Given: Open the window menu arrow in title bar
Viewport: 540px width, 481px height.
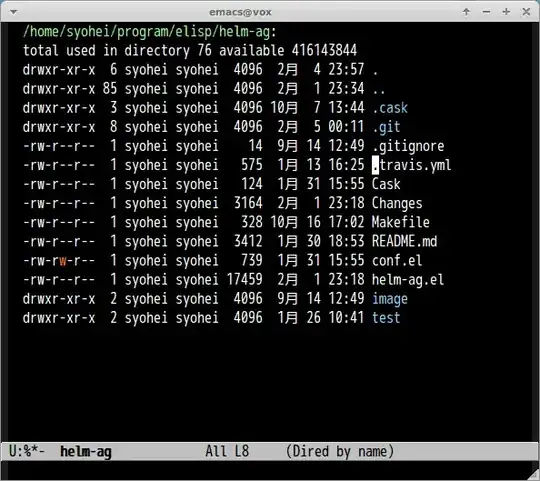Looking at the screenshot, I should 14,12.
